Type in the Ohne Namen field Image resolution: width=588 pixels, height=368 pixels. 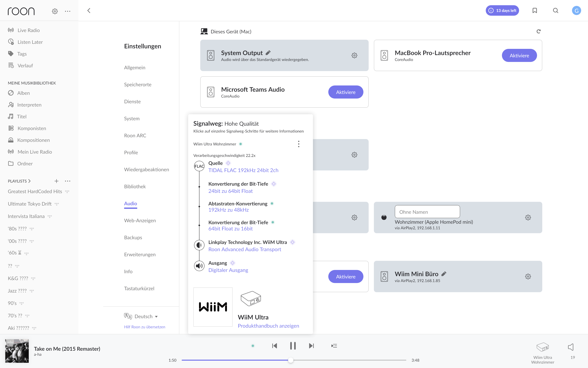pyautogui.click(x=427, y=212)
